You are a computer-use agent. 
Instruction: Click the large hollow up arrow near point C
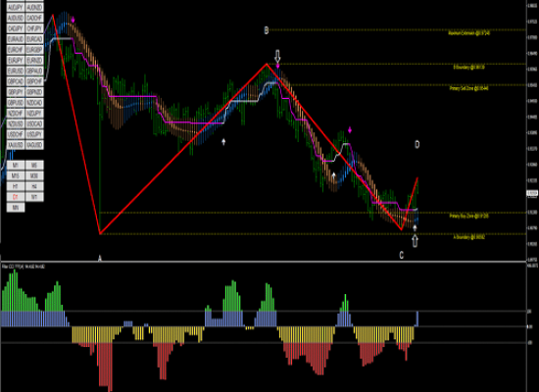(x=415, y=241)
